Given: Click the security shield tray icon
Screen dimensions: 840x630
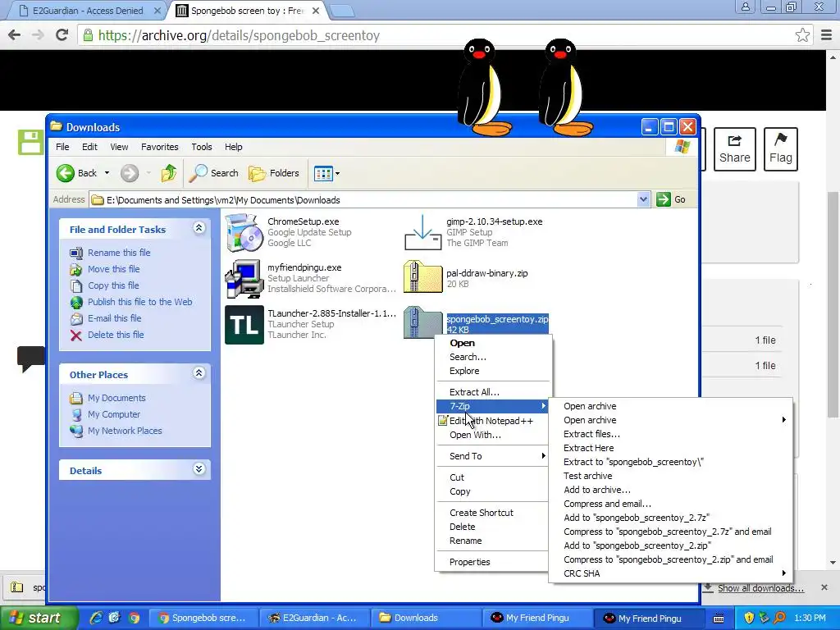Looking at the screenshot, I should pos(749,618).
